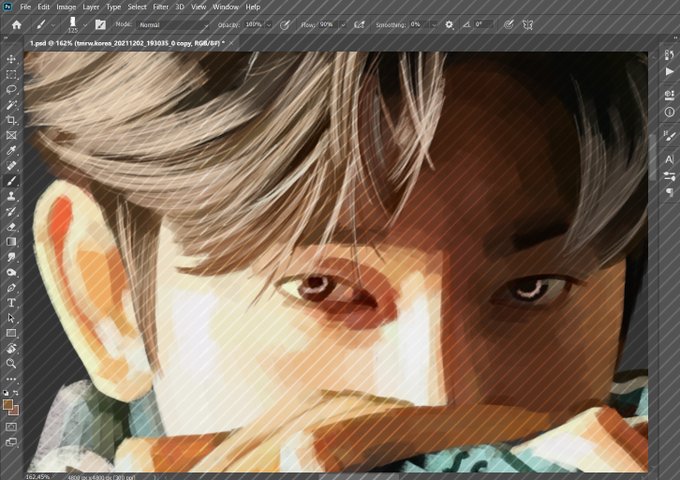This screenshot has width=680, height=480.
Task: Toggle symmetry butterfly painting options
Action: click(x=527, y=25)
